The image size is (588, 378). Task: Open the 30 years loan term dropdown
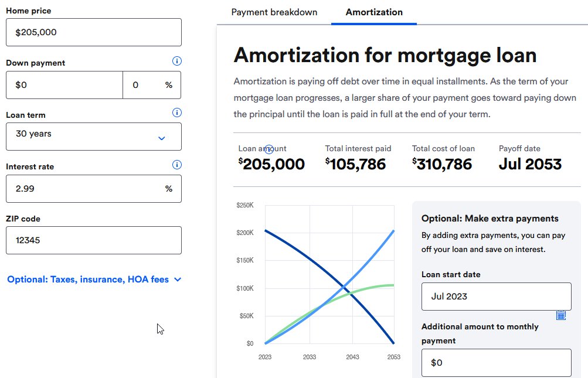click(x=94, y=137)
